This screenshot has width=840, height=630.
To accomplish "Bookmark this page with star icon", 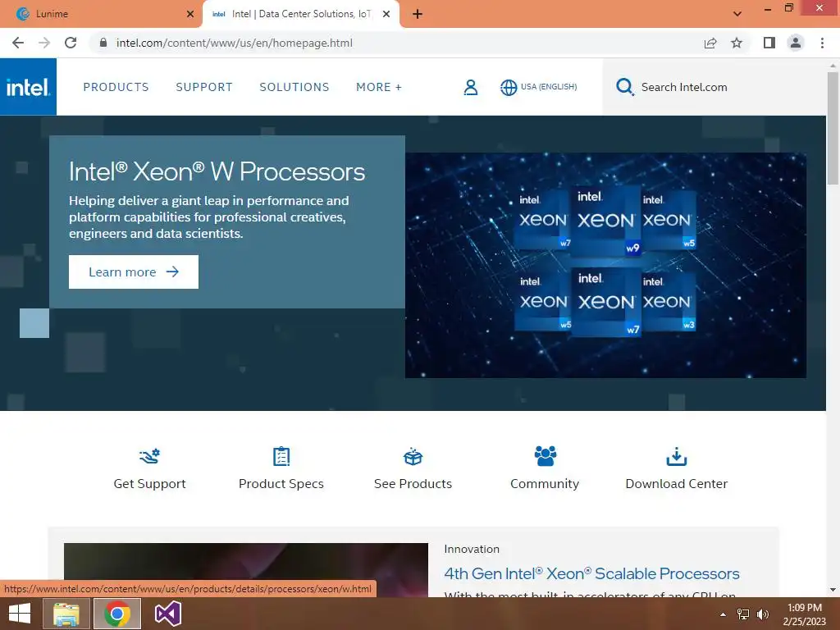I will click(x=737, y=43).
